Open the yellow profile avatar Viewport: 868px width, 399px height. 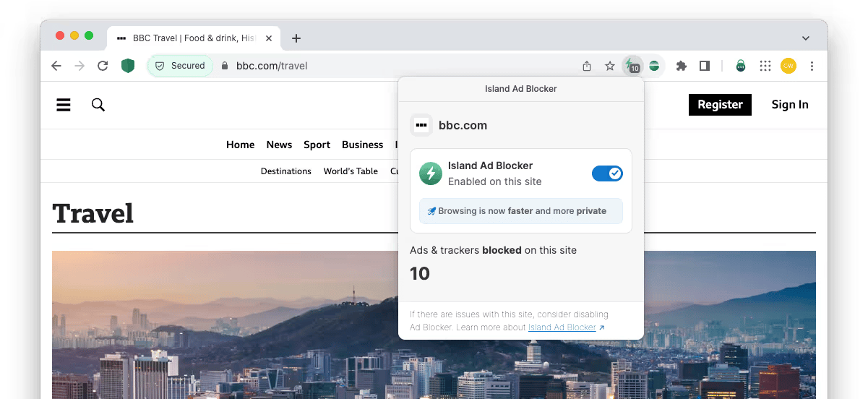788,66
